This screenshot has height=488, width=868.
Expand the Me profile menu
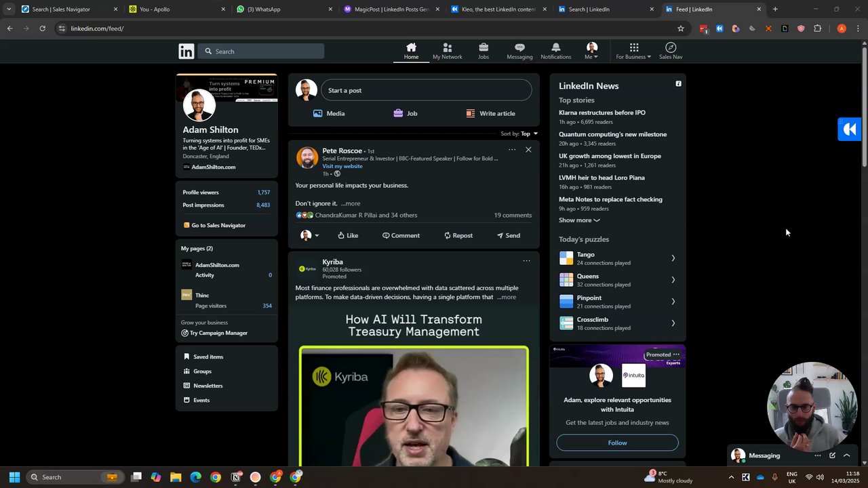[592, 52]
